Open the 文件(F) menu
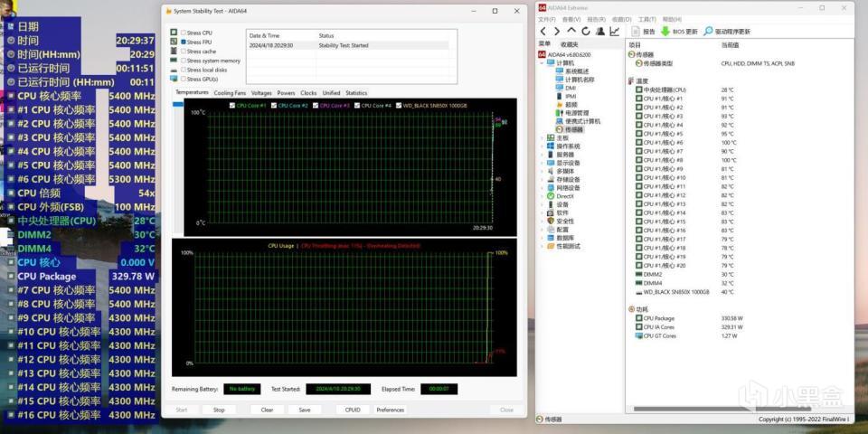868x434 pixels. click(x=547, y=19)
